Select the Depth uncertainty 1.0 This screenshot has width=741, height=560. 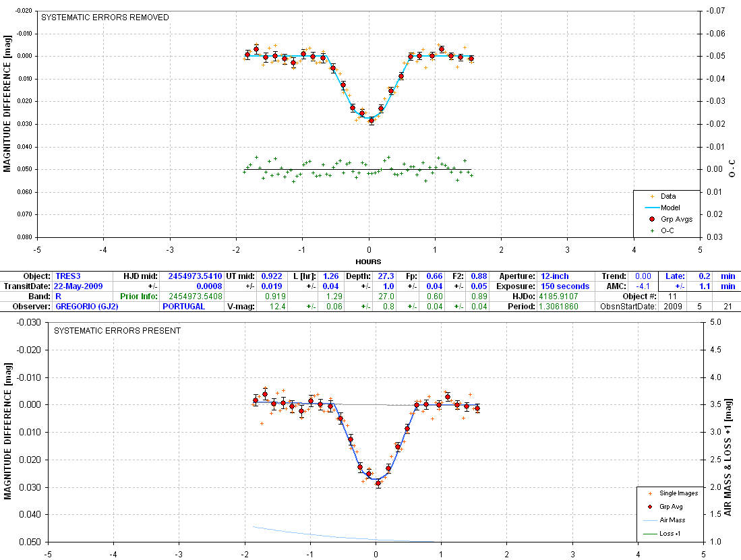[388, 286]
